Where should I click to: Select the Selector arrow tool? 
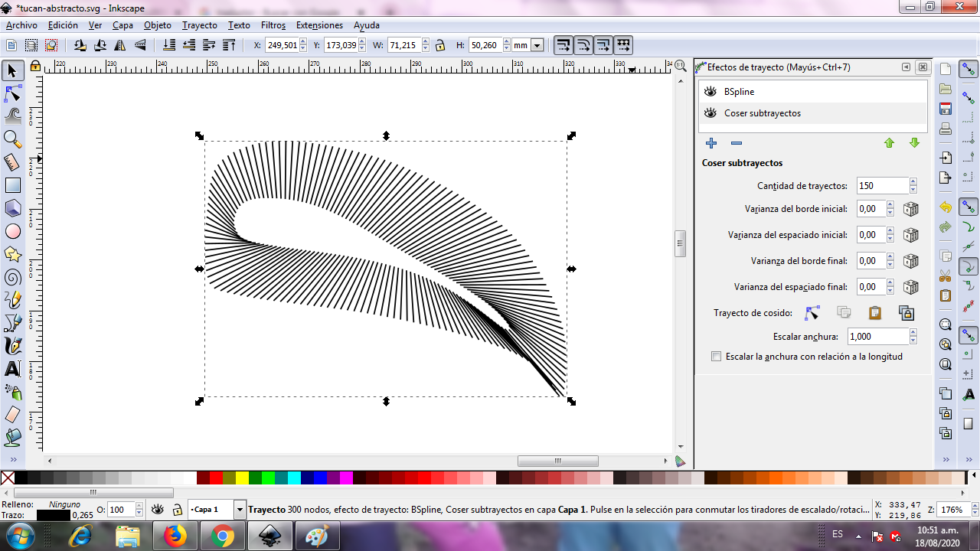click(12, 71)
